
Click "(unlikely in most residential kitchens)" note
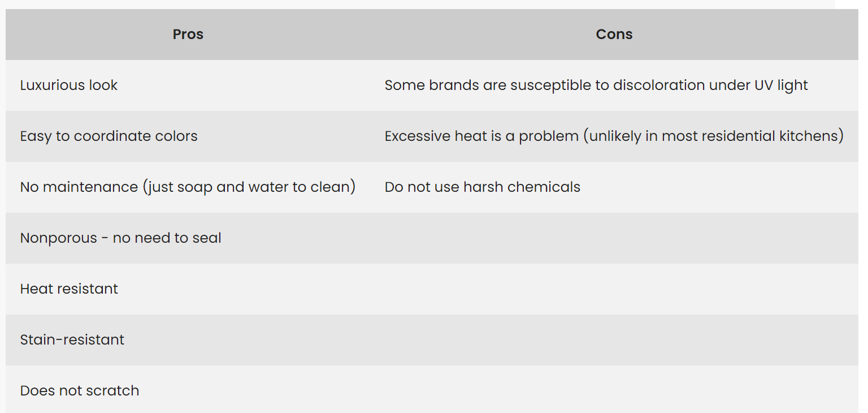(x=714, y=136)
